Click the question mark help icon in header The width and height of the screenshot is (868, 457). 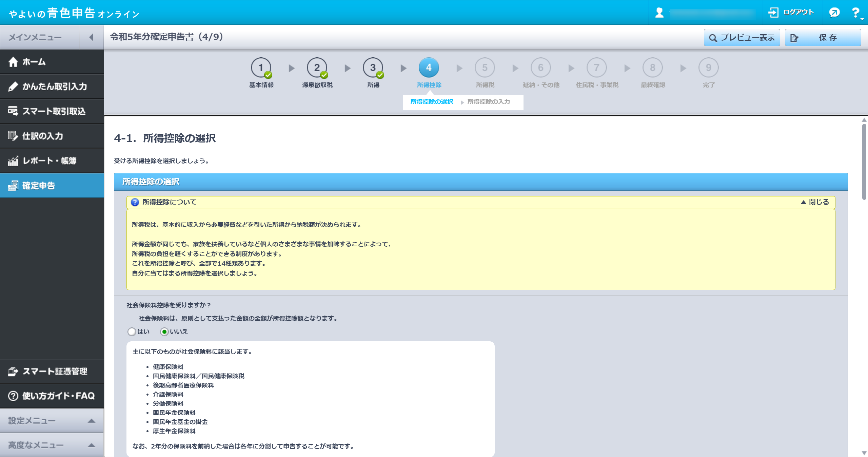click(x=855, y=13)
